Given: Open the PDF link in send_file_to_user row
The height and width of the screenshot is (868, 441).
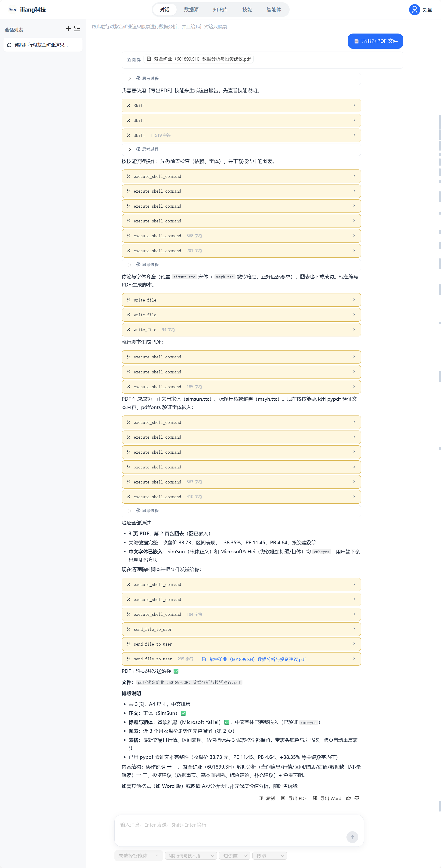Looking at the screenshot, I should click(x=254, y=659).
